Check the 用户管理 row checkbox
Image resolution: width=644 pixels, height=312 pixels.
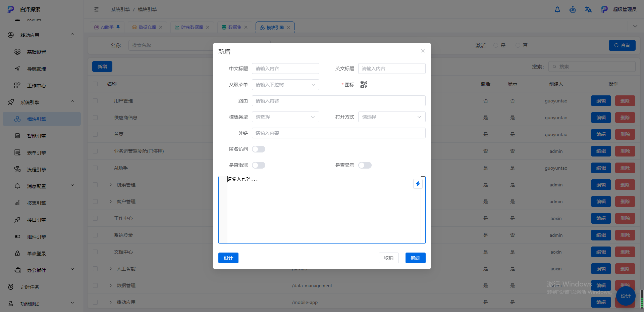click(x=95, y=101)
